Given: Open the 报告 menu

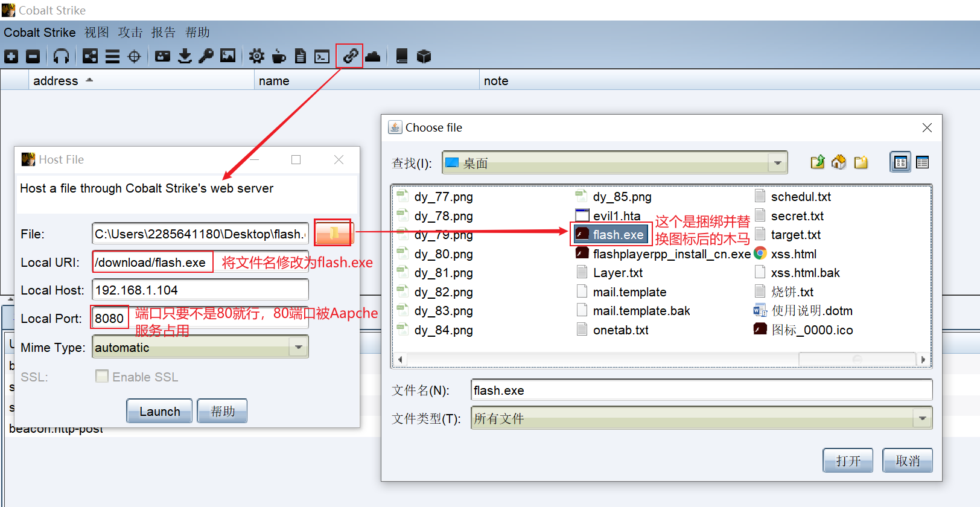Looking at the screenshot, I should click(163, 33).
